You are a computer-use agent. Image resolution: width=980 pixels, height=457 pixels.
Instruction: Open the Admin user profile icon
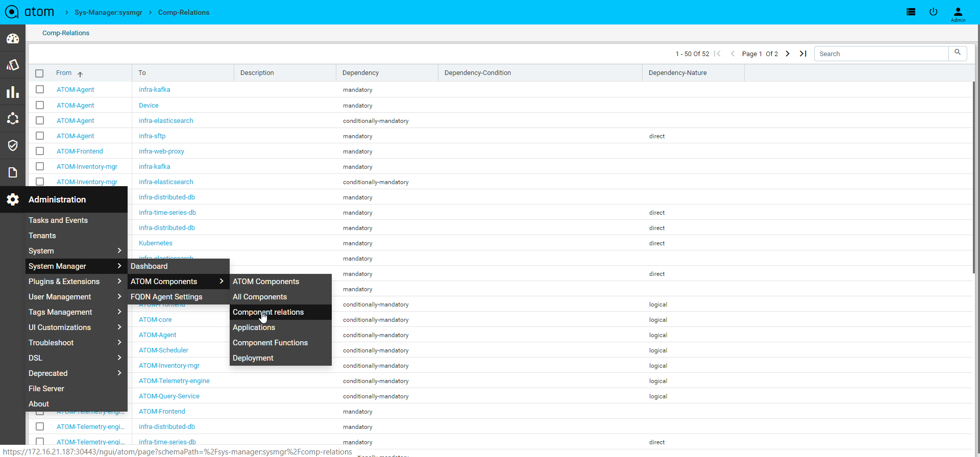coord(958,14)
